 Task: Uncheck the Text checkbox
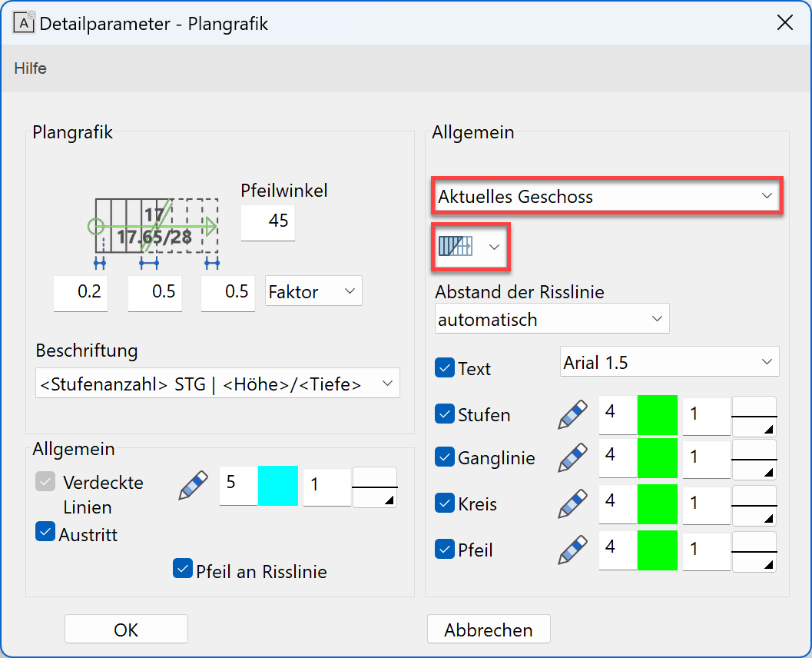click(445, 368)
